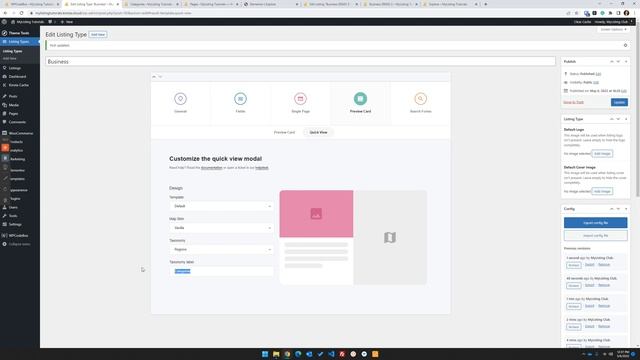Open the Map Skin dropdown
Image resolution: width=640 pixels, height=360 pixels.
[221, 228]
